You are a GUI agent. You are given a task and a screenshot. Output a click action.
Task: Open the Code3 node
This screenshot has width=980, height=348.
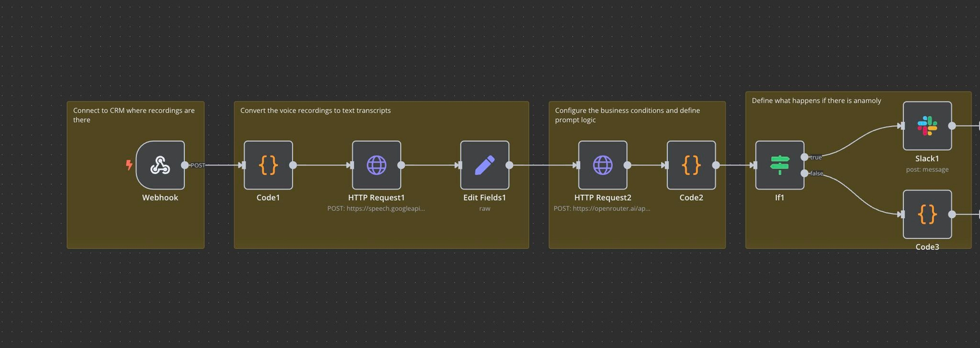[x=927, y=214]
